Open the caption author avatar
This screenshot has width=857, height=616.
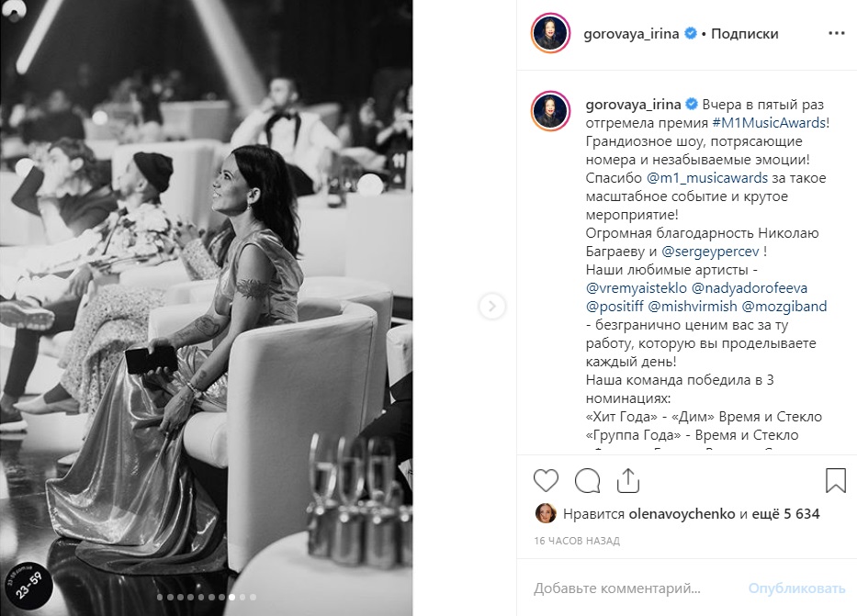pyautogui.click(x=551, y=111)
